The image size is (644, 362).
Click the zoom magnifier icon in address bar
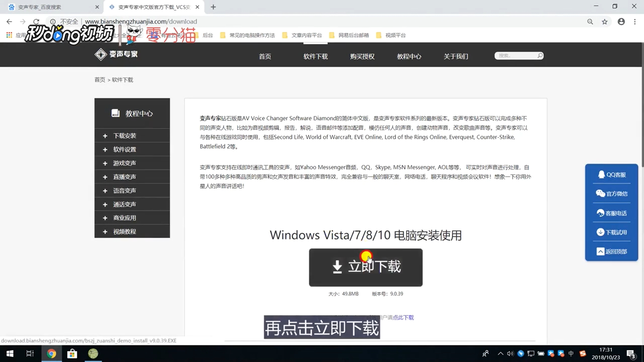(590, 22)
